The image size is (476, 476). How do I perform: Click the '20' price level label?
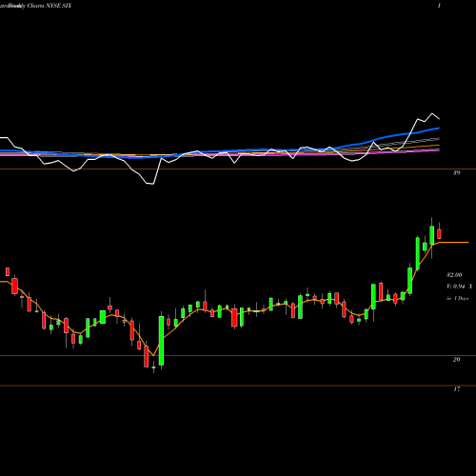tap(456, 360)
